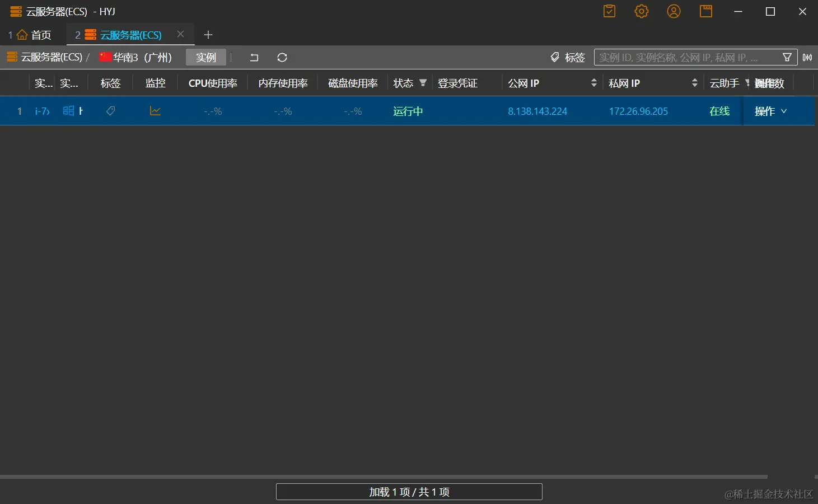Expand the 操作 dropdown in row 1
818x504 pixels.
pos(771,111)
